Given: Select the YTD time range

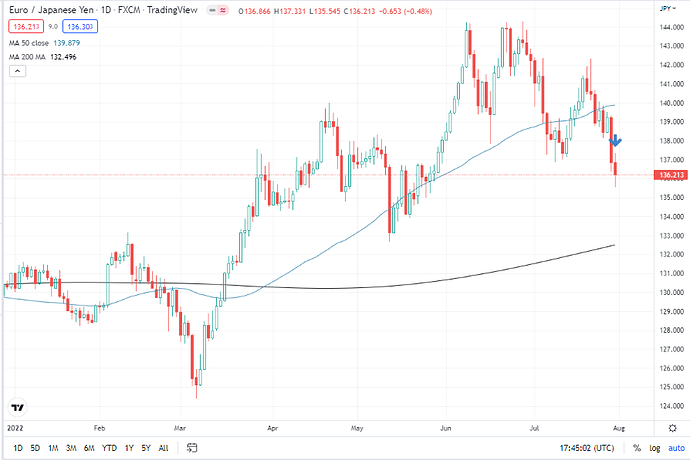Looking at the screenshot, I should pos(109,448).
